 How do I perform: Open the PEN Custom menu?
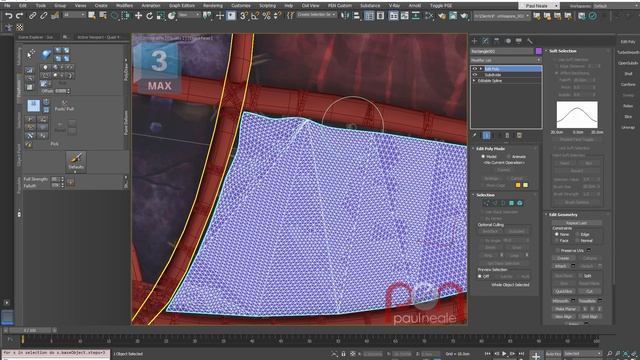340,6
